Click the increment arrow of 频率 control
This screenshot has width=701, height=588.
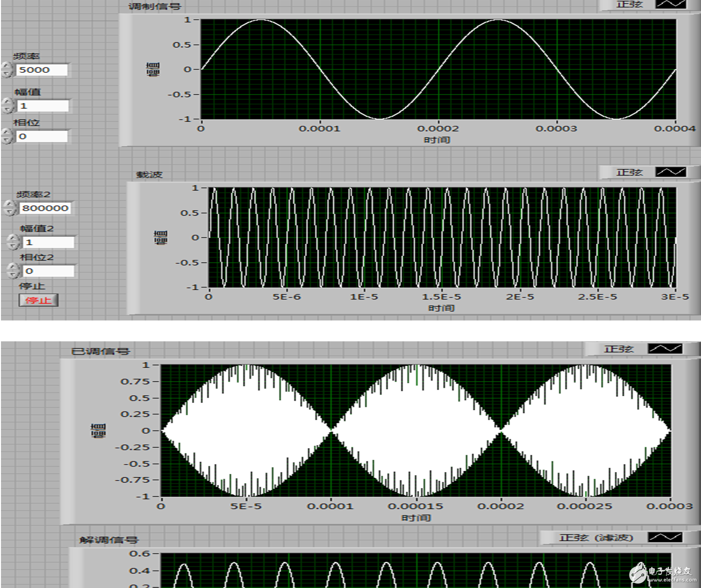point(7,66)
